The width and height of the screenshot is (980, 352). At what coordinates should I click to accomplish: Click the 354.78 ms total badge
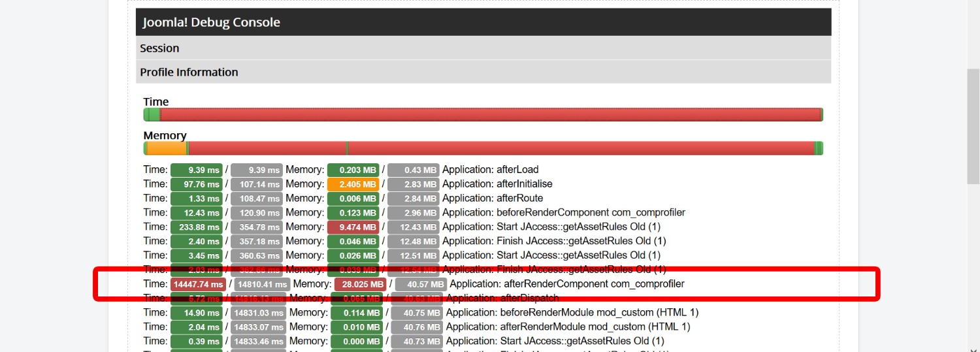pos(257,227)
